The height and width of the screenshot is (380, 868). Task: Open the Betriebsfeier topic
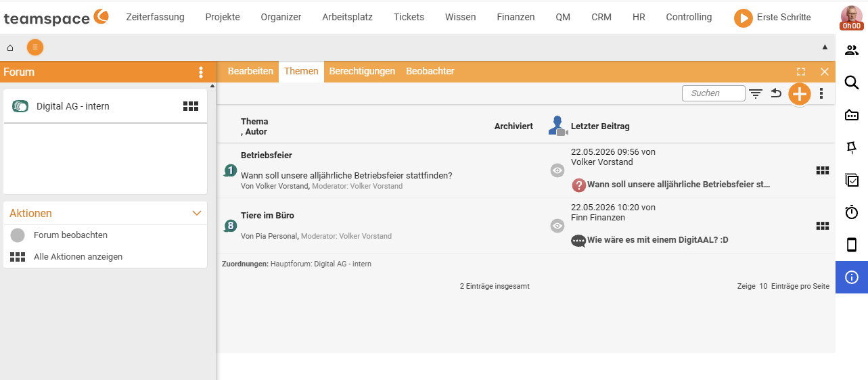pos(267,156)
